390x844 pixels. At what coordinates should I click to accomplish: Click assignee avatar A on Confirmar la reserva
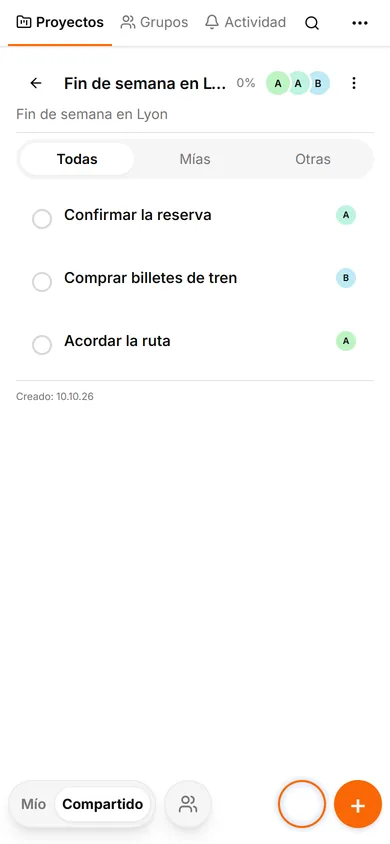tap(346, 215)
